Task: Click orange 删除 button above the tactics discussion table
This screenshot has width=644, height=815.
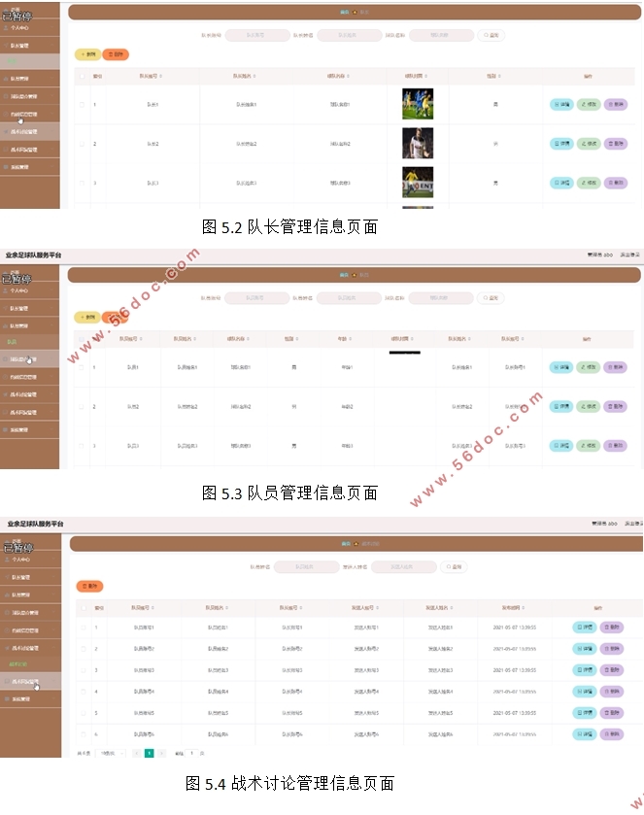Action: point(89,586)
